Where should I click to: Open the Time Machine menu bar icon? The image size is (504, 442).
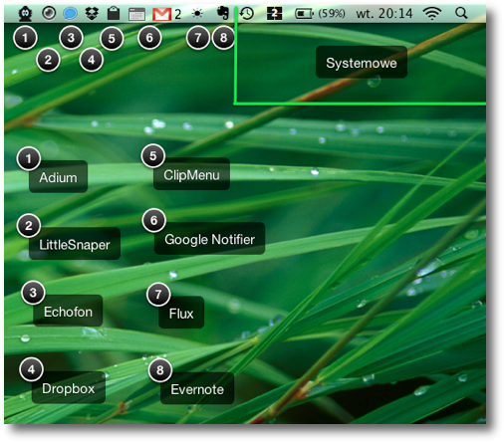(247, 14)
